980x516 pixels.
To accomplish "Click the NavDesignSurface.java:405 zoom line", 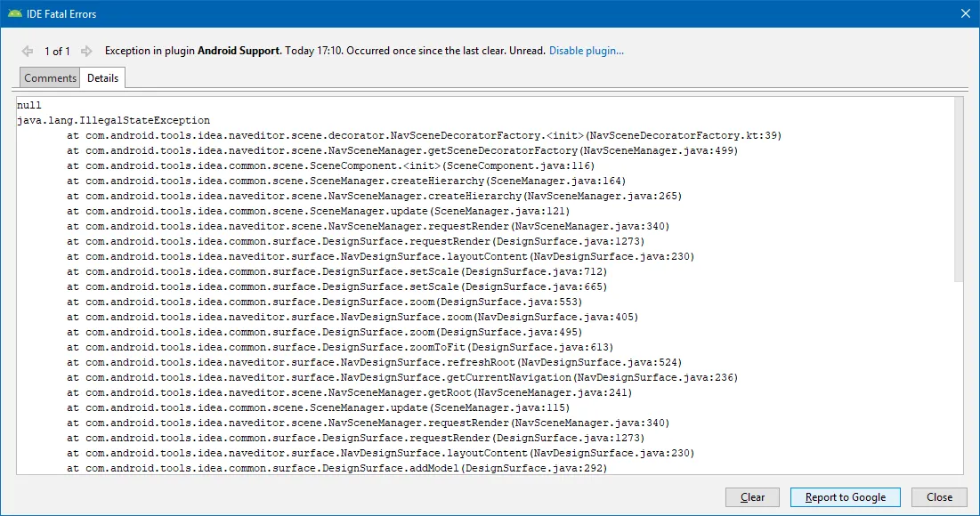I will (352, 317).
